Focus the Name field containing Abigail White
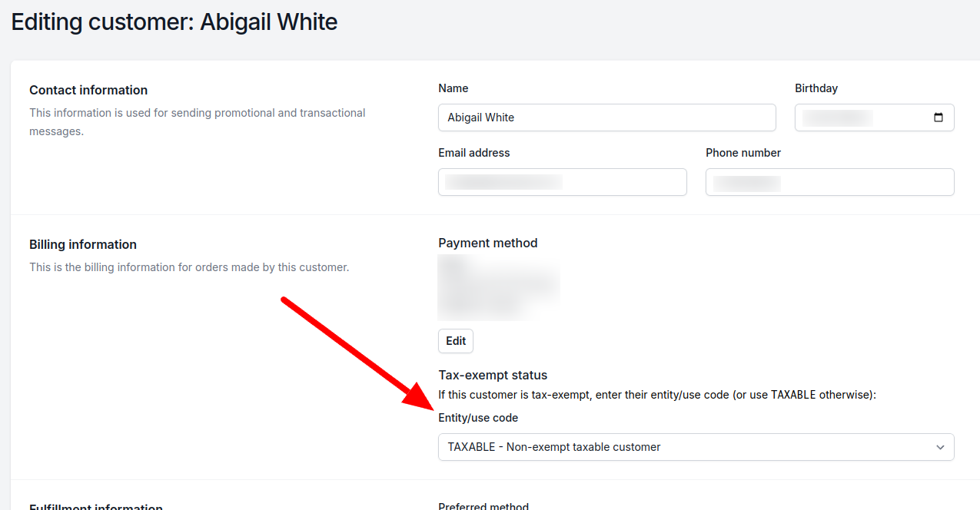 coord(606,118)
